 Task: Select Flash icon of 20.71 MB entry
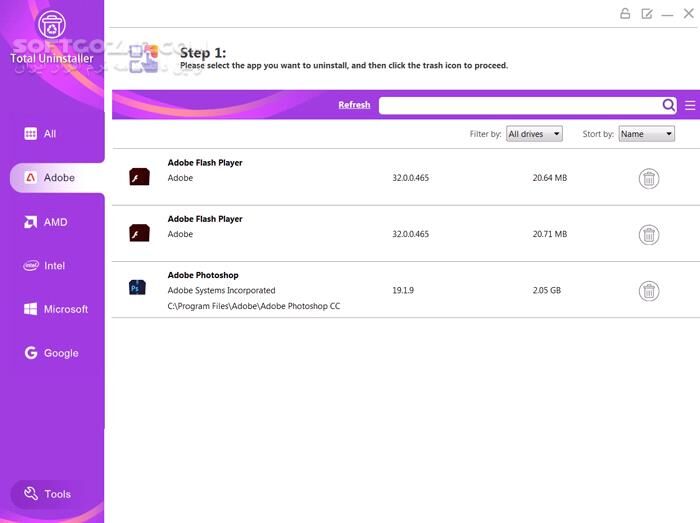[139, 233]
